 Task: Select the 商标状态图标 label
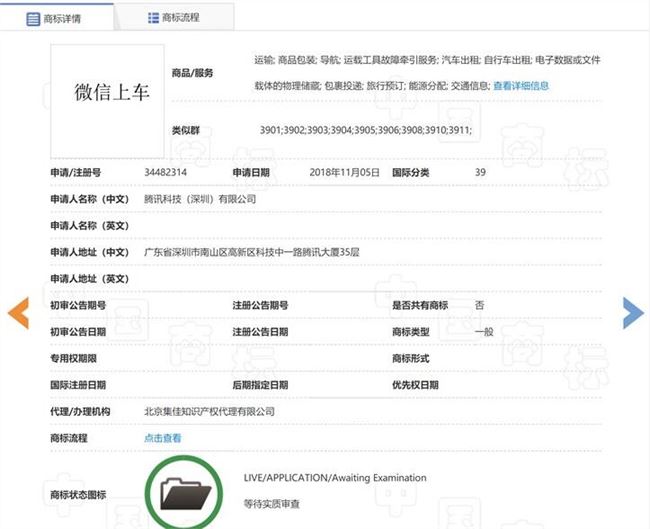click(78, 494)
